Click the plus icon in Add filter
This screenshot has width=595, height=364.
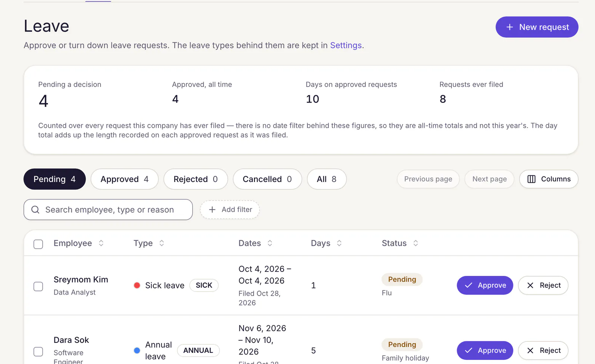tap(212, 209)
